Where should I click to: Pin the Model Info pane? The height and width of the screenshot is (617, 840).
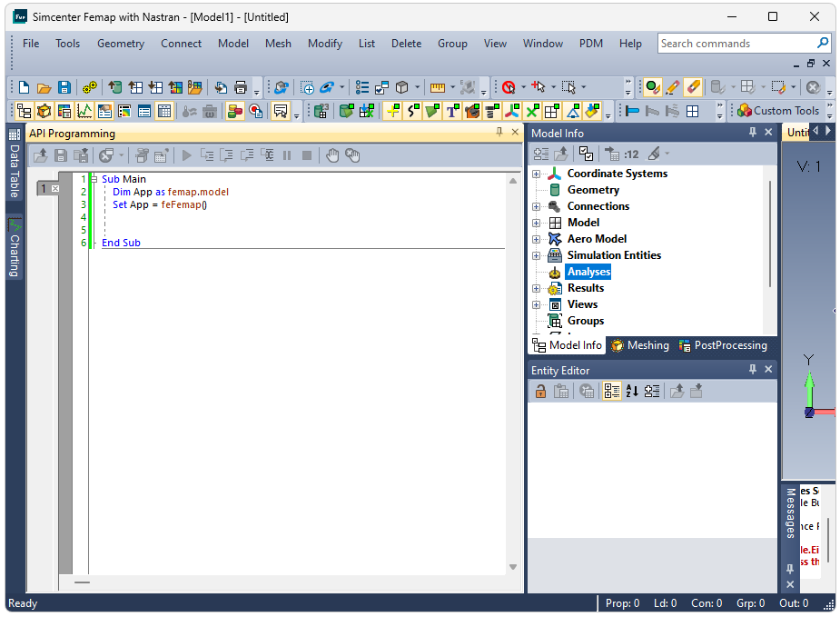tap(753, 132)
